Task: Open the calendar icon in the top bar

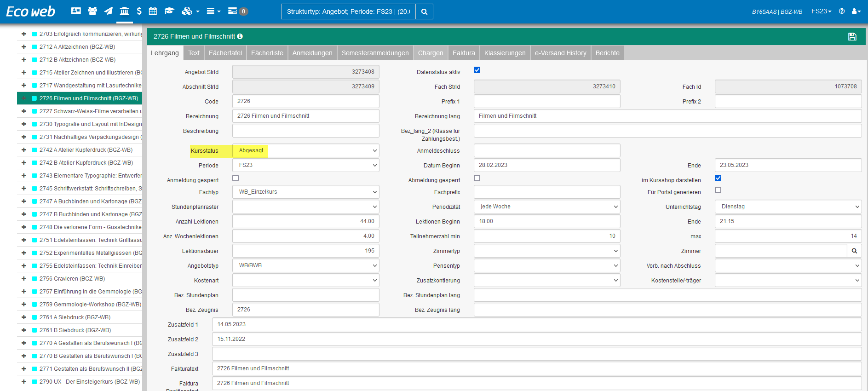Action: (x=153, y=11)
